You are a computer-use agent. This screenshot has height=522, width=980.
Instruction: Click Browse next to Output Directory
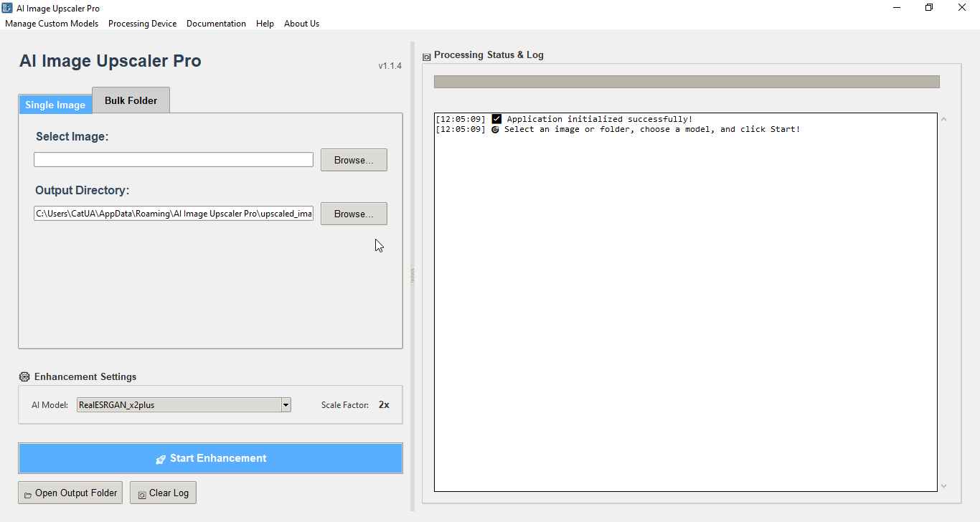coord(354,214)
